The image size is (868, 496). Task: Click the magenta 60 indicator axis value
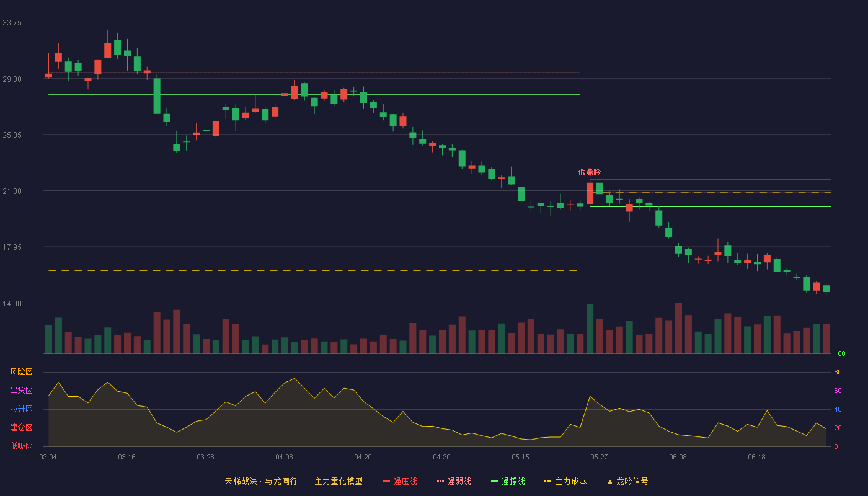click(x=838, y=391)
